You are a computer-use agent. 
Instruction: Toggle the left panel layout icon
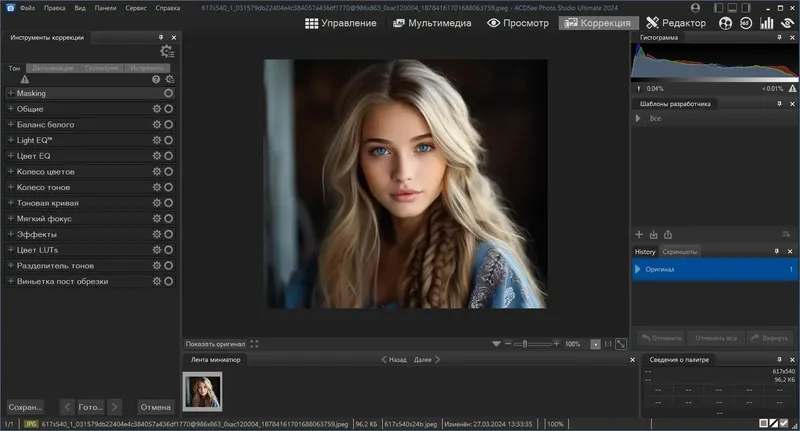click(718, 8)
